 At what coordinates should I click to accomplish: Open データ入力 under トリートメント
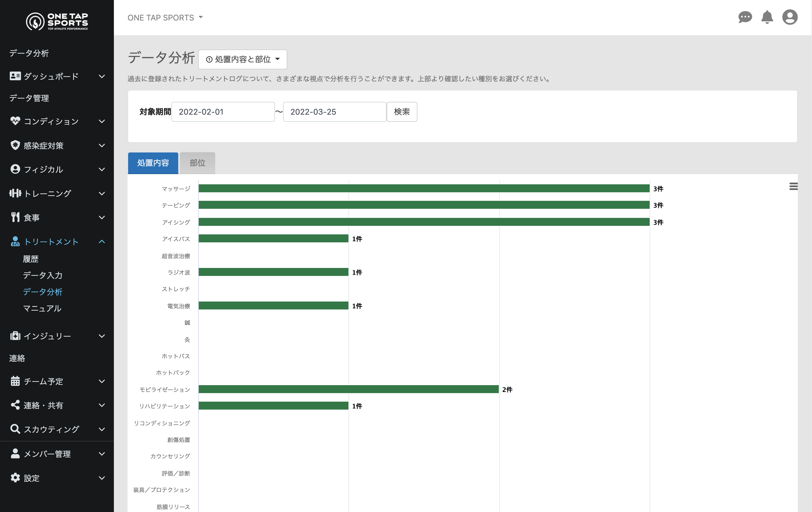(x=43, y=276)
